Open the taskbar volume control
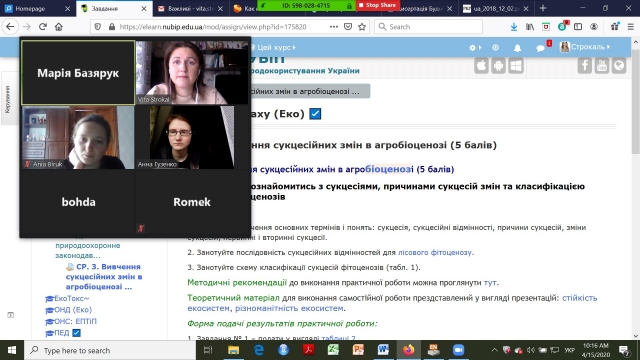This screenshot has height=360, width=640. [531, 350]
